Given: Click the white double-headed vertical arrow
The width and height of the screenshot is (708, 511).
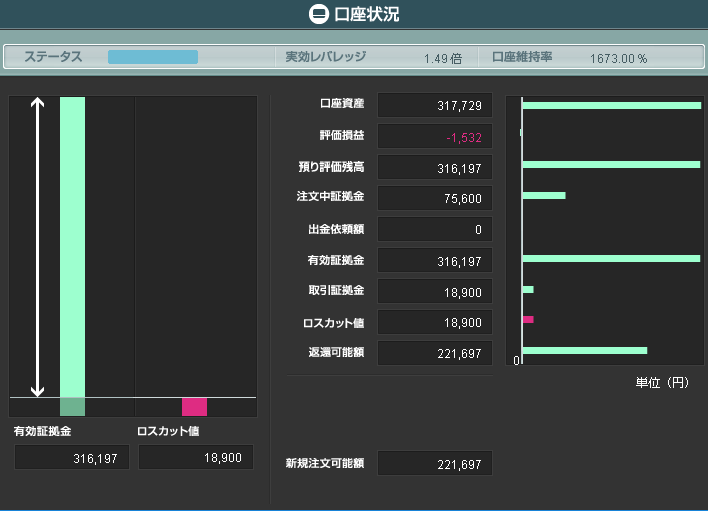Looking at the screenshot, I should tap(37, 247).
